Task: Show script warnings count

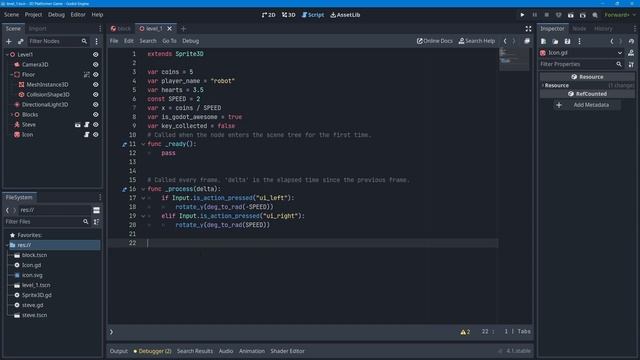Action: point(465,332)
